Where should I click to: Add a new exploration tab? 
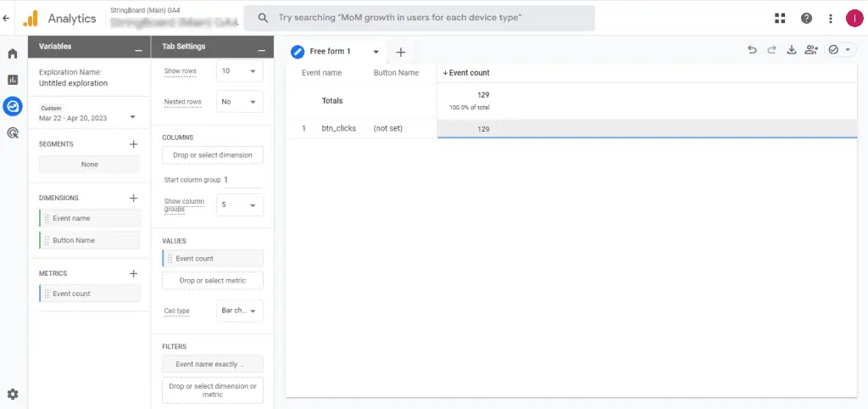coord(401,52)
